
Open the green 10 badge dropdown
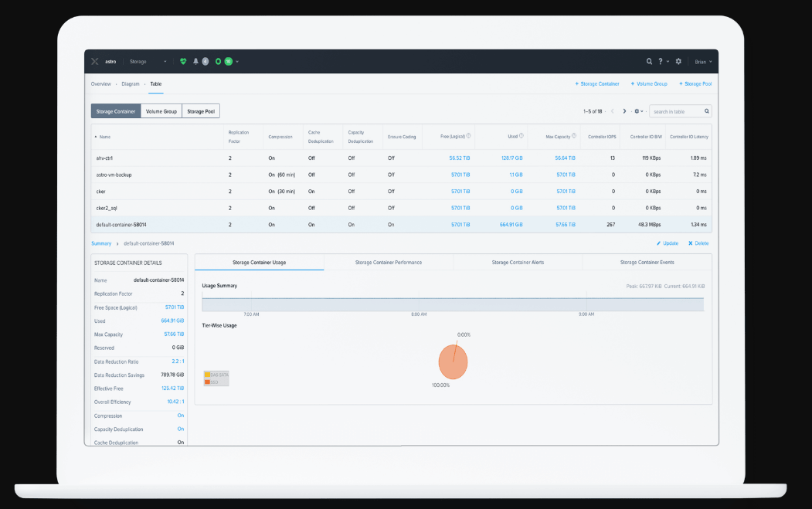coord(229,61)
